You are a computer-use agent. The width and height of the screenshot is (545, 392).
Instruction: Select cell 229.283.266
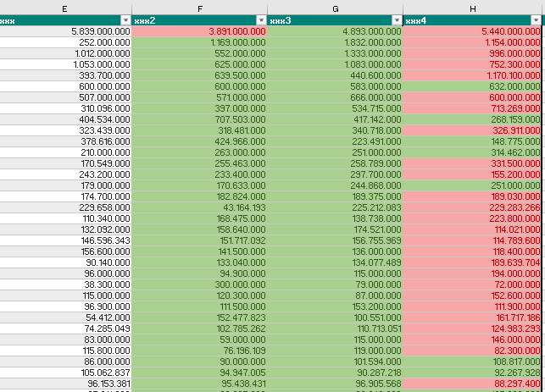click(x=472, y=207)
